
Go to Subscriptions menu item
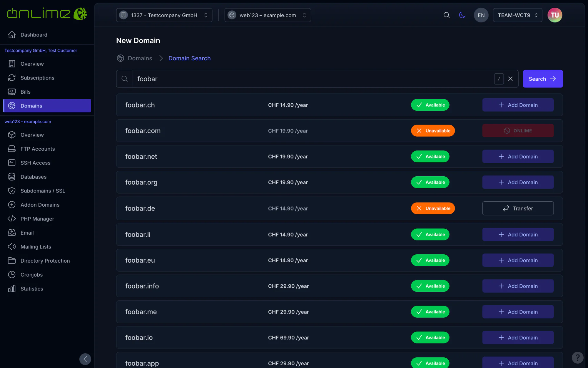click(x=47, y=78)
